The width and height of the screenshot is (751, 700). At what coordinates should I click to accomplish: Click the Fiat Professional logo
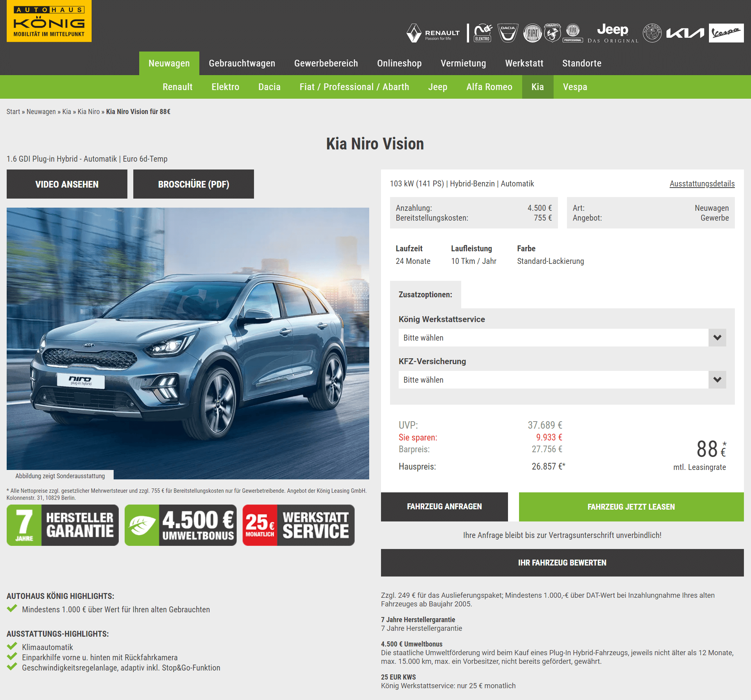[x=573, y=33]
